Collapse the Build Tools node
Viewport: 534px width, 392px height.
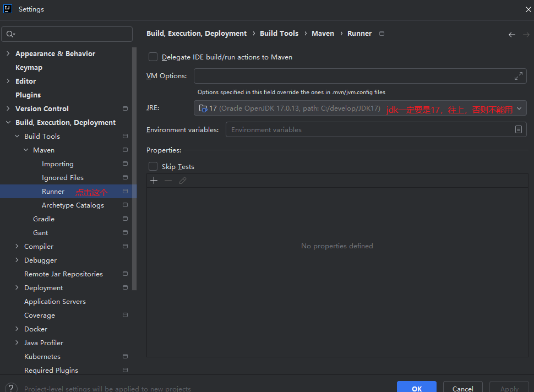tap(17, 136)
